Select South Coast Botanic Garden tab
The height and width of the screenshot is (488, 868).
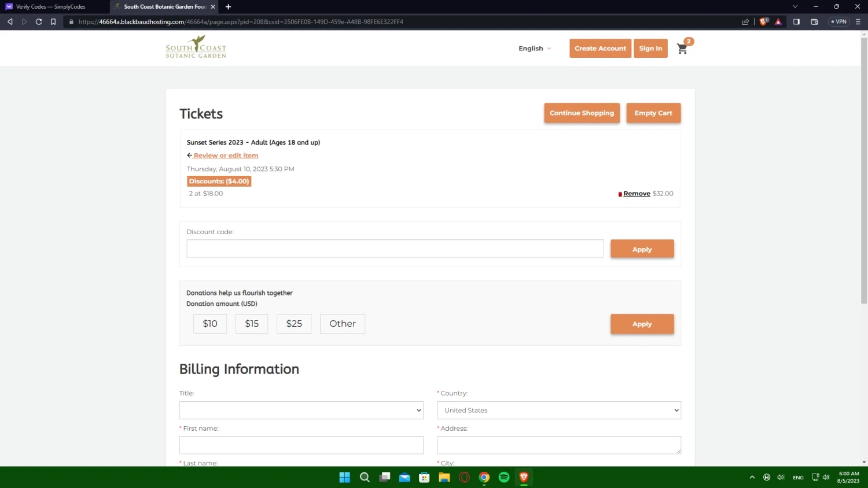(164, 7)
